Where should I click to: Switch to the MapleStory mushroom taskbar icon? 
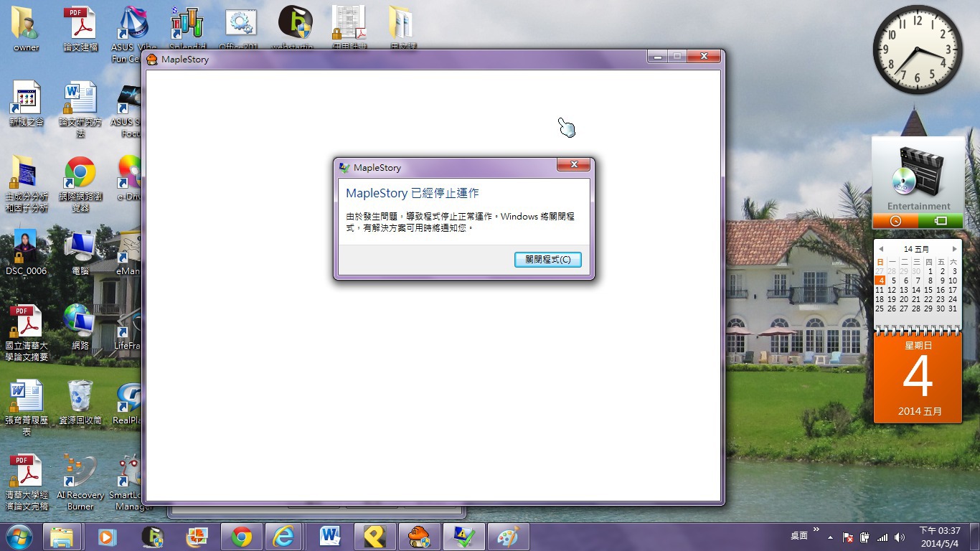tap(419, 537)
